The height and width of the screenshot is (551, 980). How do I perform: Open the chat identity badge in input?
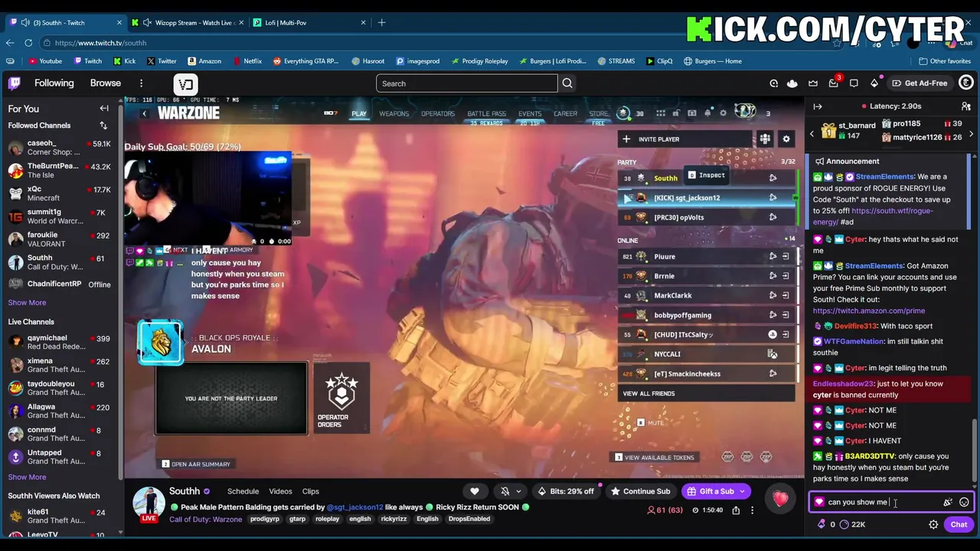coord(819,502)
